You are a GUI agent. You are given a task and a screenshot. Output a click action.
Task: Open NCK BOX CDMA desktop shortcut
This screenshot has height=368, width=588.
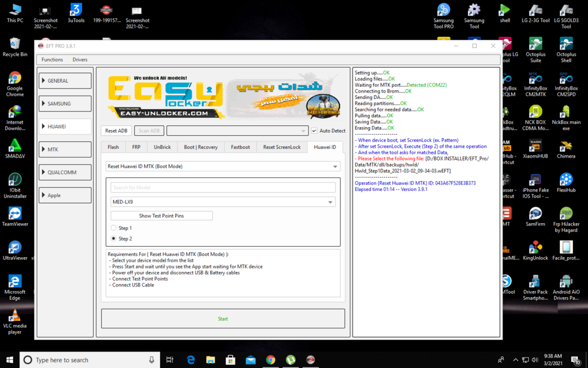[536, 118]
